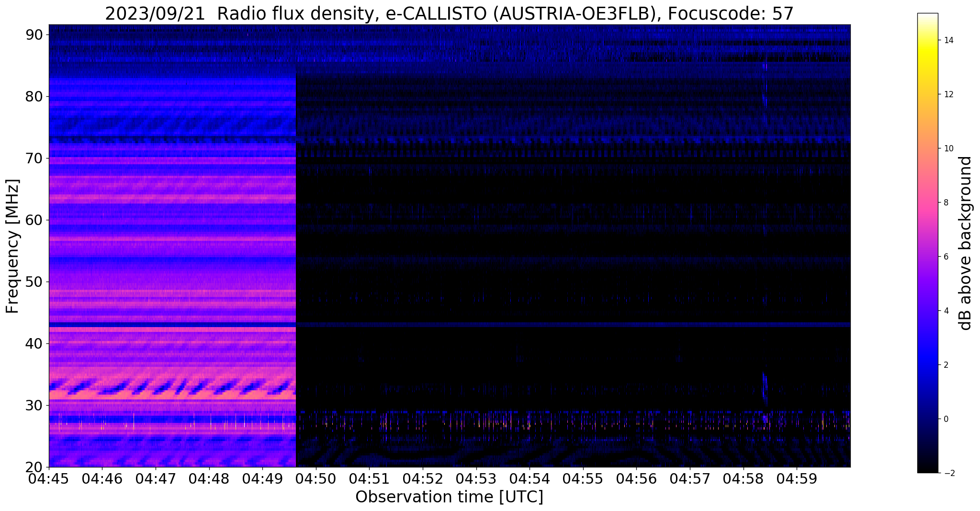Click the colorbar tick label 14
Viewport: 980px width, 511px height.
(x=947, y=40)
